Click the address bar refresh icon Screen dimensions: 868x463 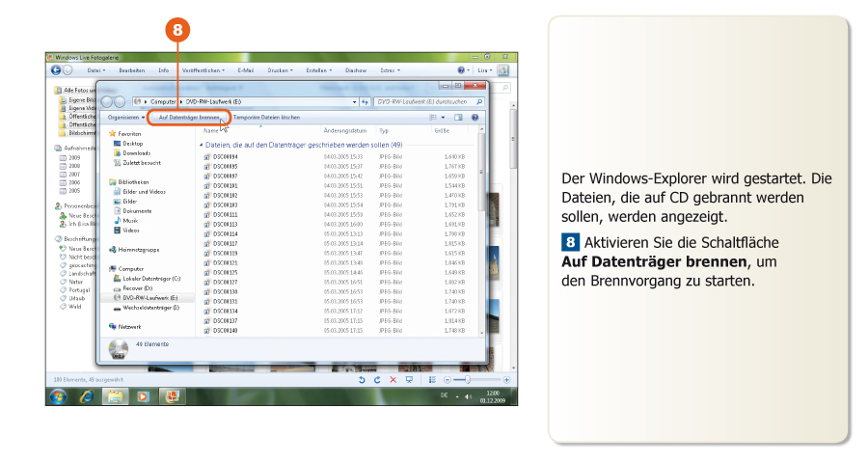[365, 101]
